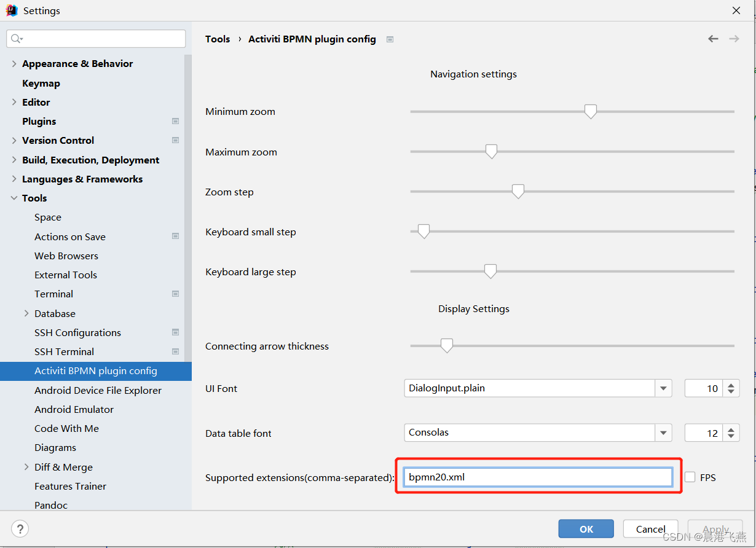Select SSH Configurations

78,332
